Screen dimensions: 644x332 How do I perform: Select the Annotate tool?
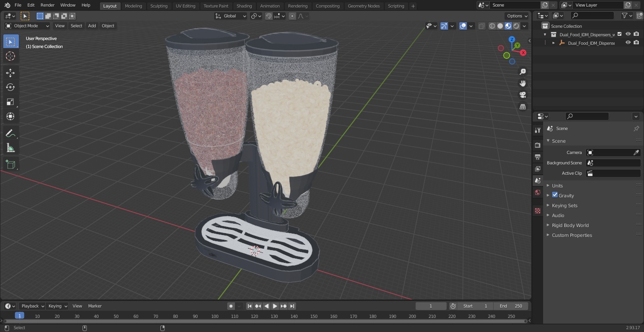[x=10, y=133]
